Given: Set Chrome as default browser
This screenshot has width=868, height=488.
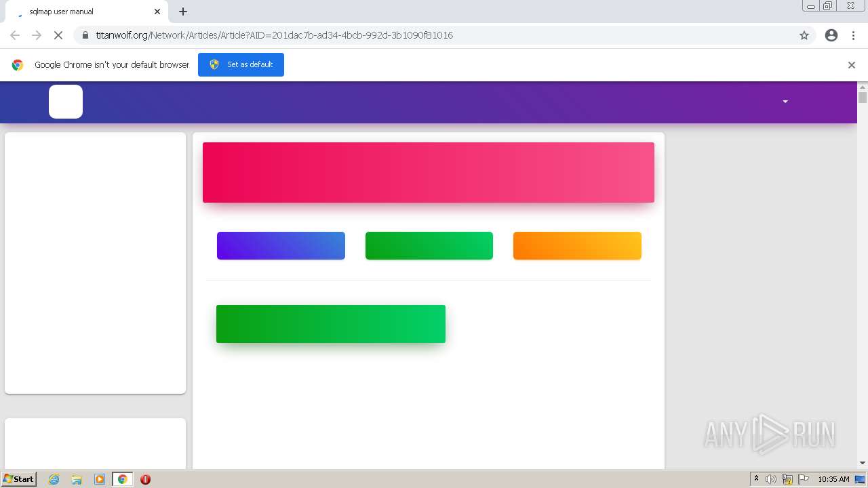Looking at the screenshot, I should pos(241,64).
